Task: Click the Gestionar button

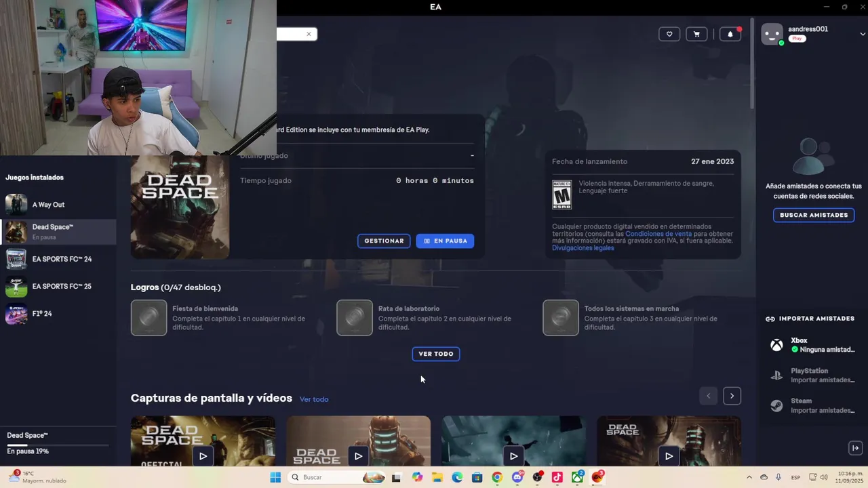Action: coord(384,241)
